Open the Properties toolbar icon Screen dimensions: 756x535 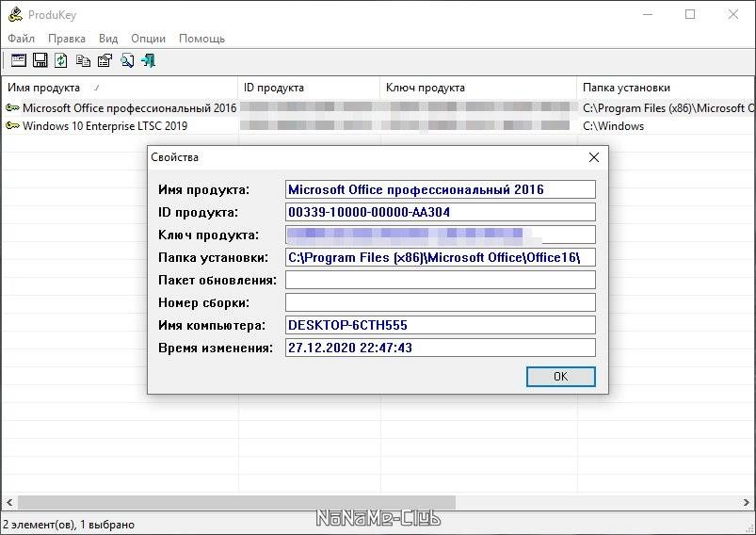[x=105, y=60]
